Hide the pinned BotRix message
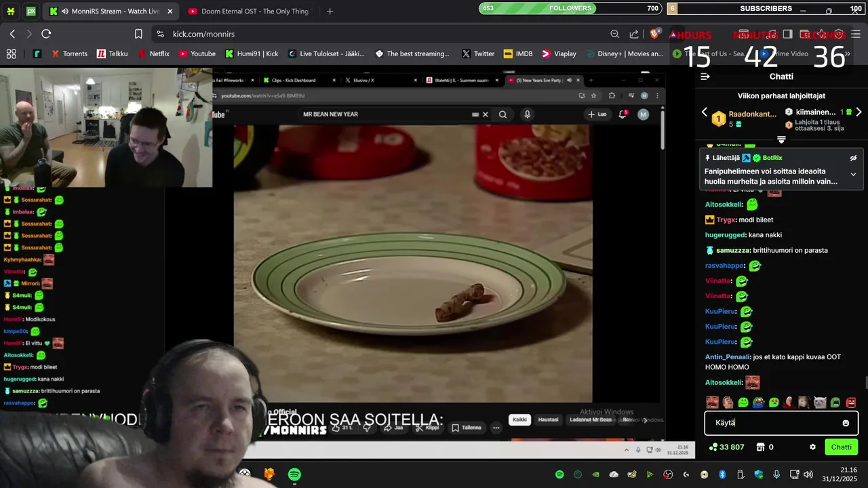This screenshot has height=488, width=868. pyautogui.click(x=853, y=158)
